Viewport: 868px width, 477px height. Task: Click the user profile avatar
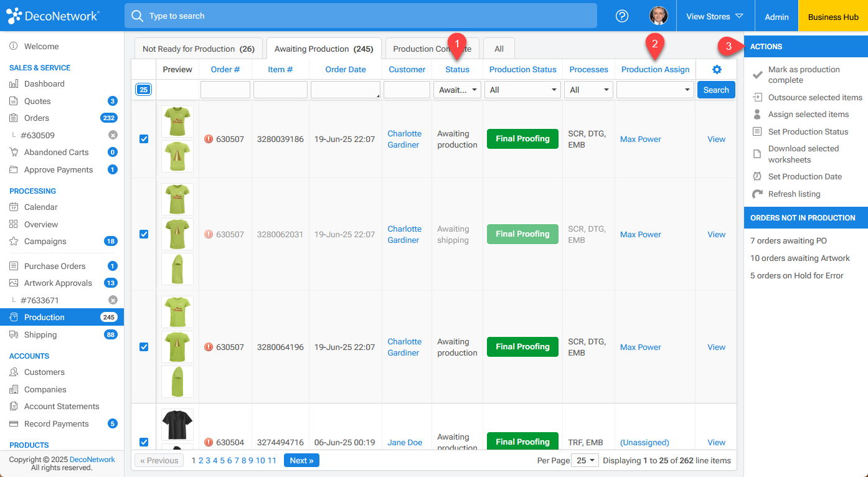click(x=658, y=16)
